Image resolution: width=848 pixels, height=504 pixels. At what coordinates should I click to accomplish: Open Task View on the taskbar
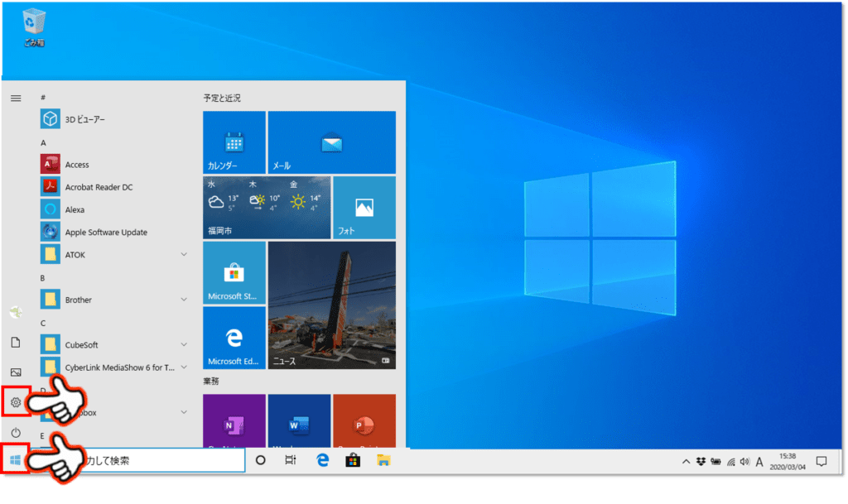tap(290, 460)
